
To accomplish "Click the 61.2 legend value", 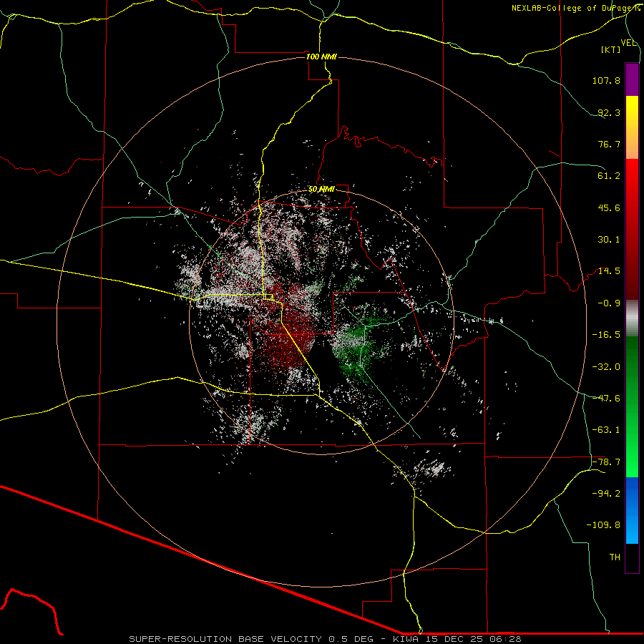I will 609,176.
